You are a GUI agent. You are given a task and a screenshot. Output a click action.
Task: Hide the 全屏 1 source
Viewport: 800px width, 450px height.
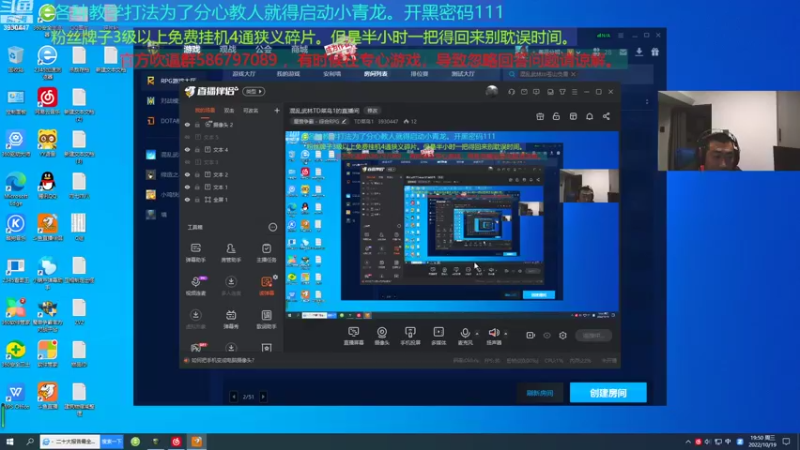(187, 199)
